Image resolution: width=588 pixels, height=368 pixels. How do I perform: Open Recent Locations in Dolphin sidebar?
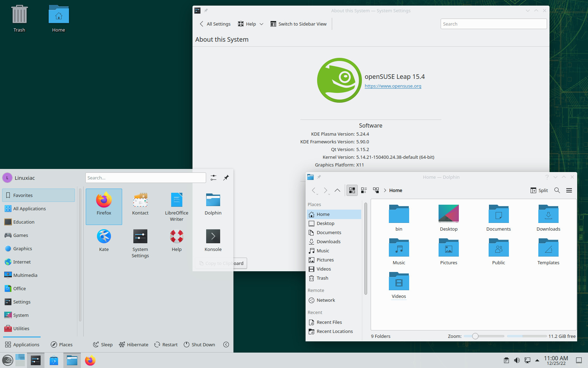pos(334,331)
